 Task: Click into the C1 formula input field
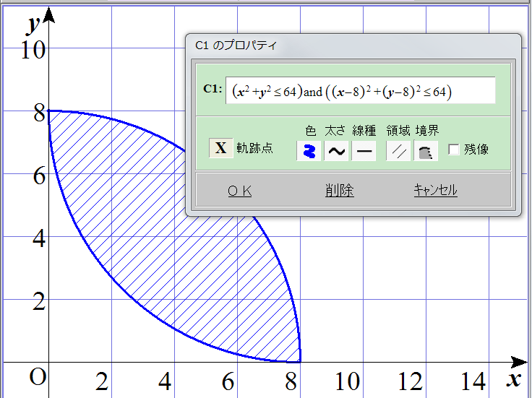click(360, 91)
